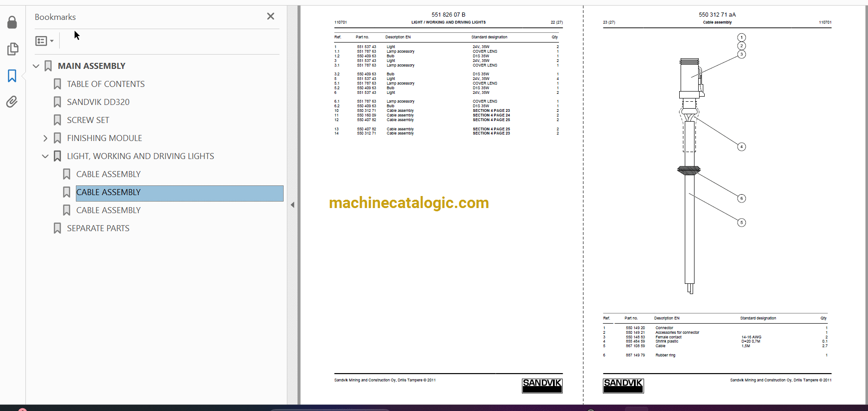Screen dimensions: 868x411
Task: Toggle the Bookmarks panel sidebar icon
Action: click(x=12, y=75)
